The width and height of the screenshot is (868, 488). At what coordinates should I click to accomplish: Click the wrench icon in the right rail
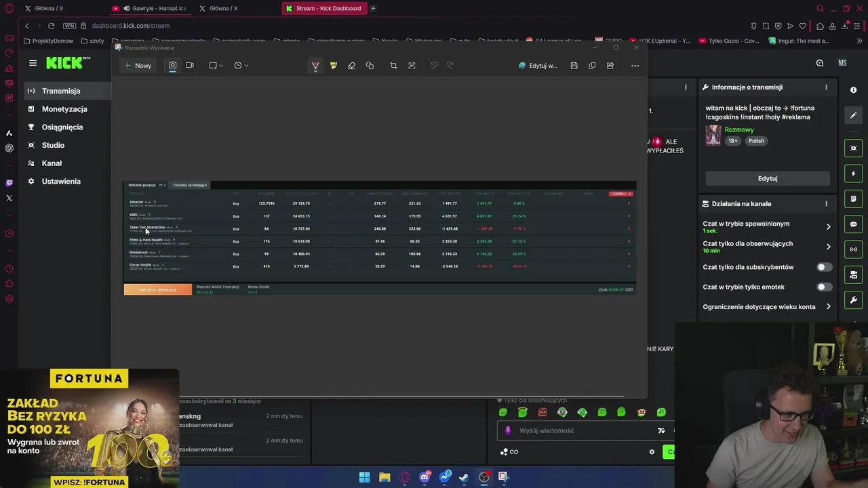pyautogui.click(x=853, y=300)
